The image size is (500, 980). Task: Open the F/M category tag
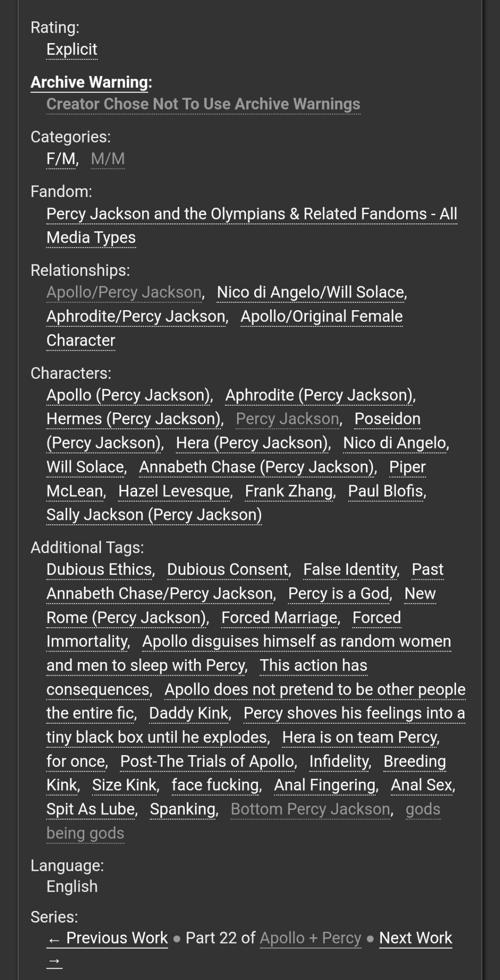pyautogui.click(x=61, y=159)
